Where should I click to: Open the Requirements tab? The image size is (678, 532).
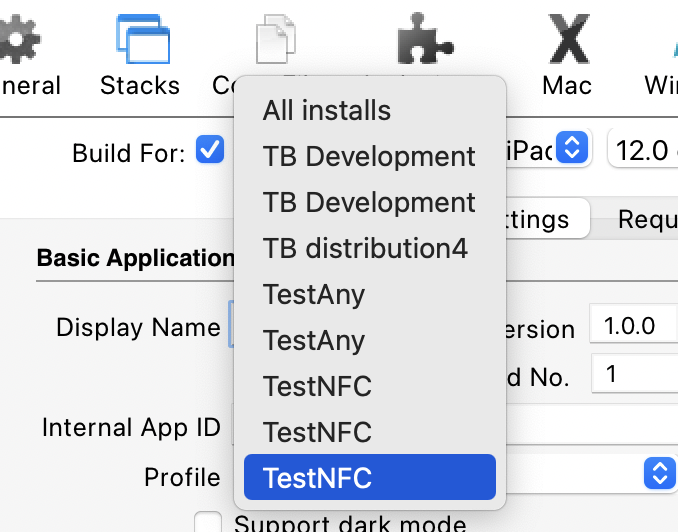(x=647, y=219)
